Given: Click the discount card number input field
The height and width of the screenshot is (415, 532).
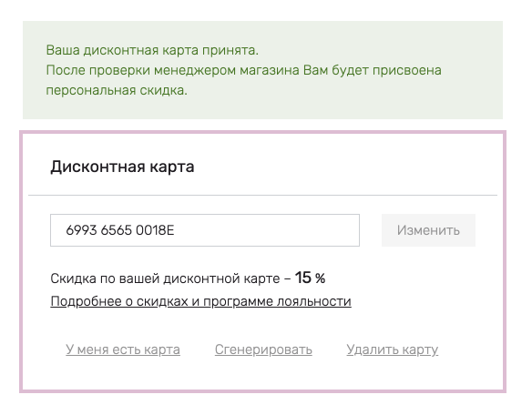Looking at the screenshot, I should [x=205, y=230].
